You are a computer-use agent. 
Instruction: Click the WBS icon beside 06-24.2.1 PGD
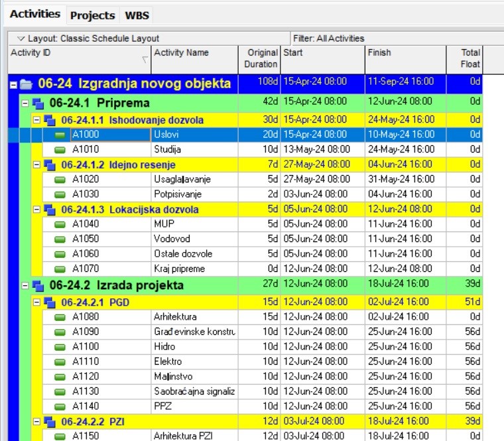50,302
